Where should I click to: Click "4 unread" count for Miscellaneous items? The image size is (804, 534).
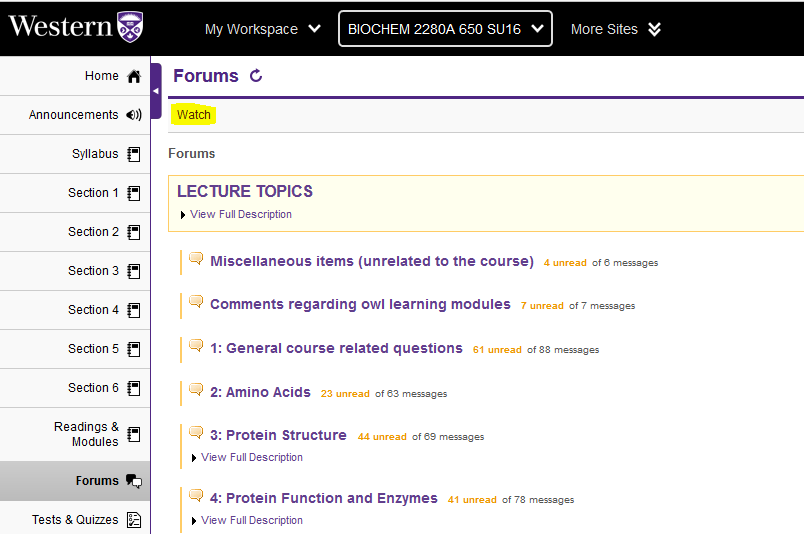pyautogui.click(x=565, y=263)
